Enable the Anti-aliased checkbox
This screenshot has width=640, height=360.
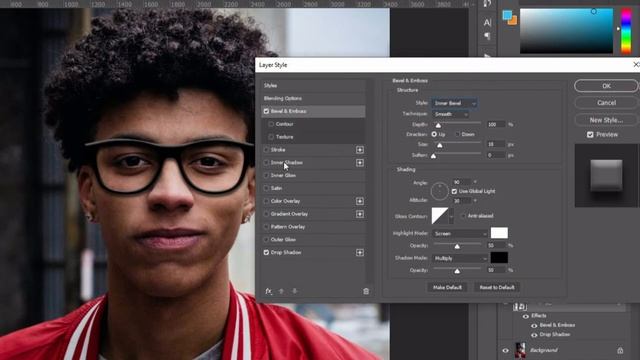click(463, 216)
